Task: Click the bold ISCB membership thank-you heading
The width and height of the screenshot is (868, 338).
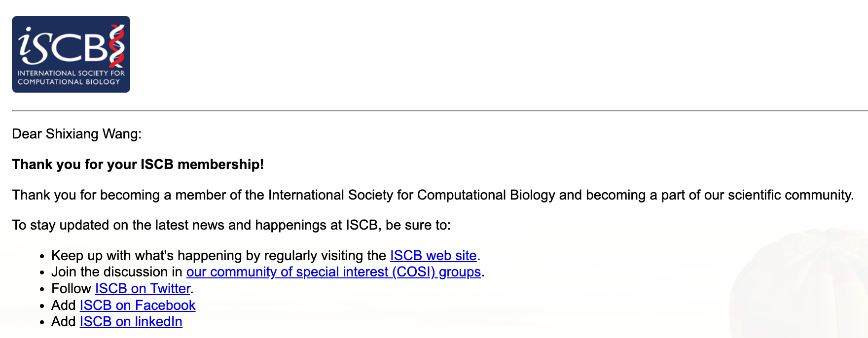Action: tap(138, 165)
